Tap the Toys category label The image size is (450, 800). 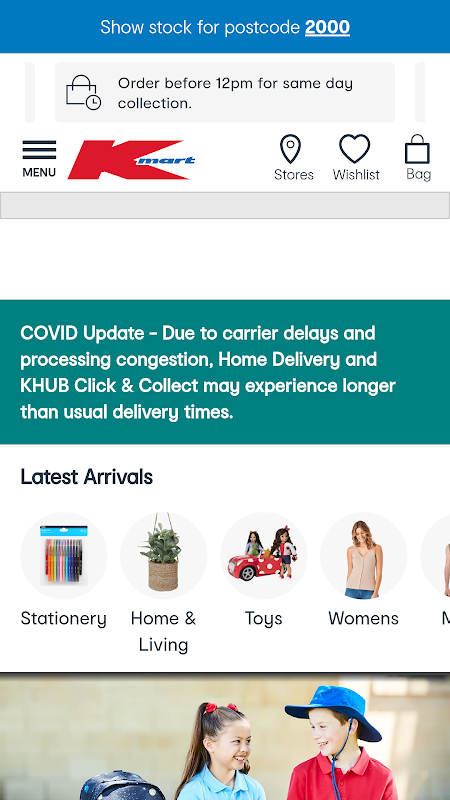pyautogui.click(x=264, y=618)
